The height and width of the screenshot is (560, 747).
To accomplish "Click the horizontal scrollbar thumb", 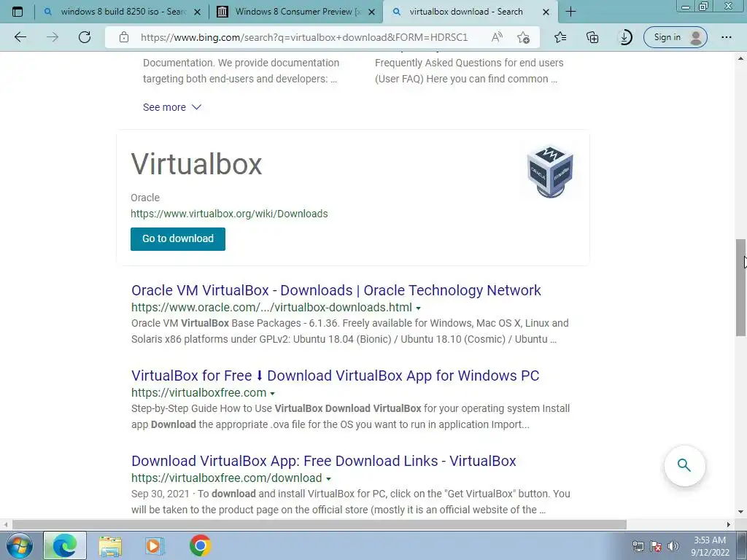I will [320, 524].
